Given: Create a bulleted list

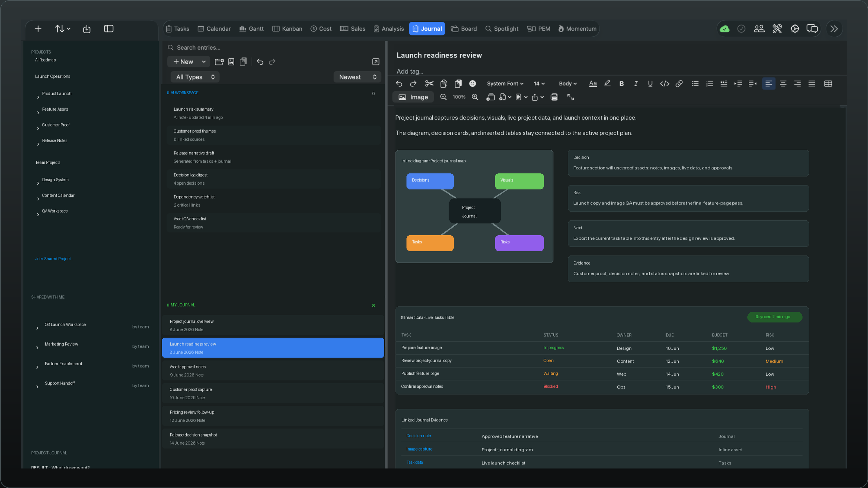Looking at the screenshot, I should pos(695,84).
